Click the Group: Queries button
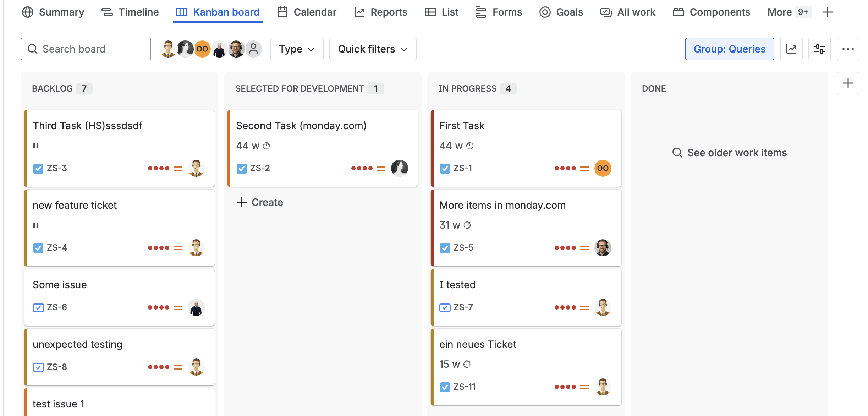 coord(729,49)
